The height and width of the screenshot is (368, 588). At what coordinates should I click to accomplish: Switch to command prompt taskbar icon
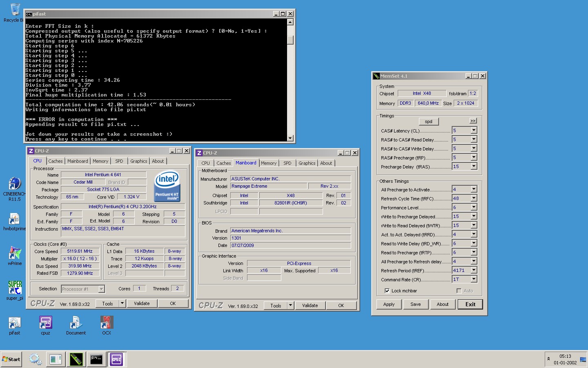click(x=96, y=359)
